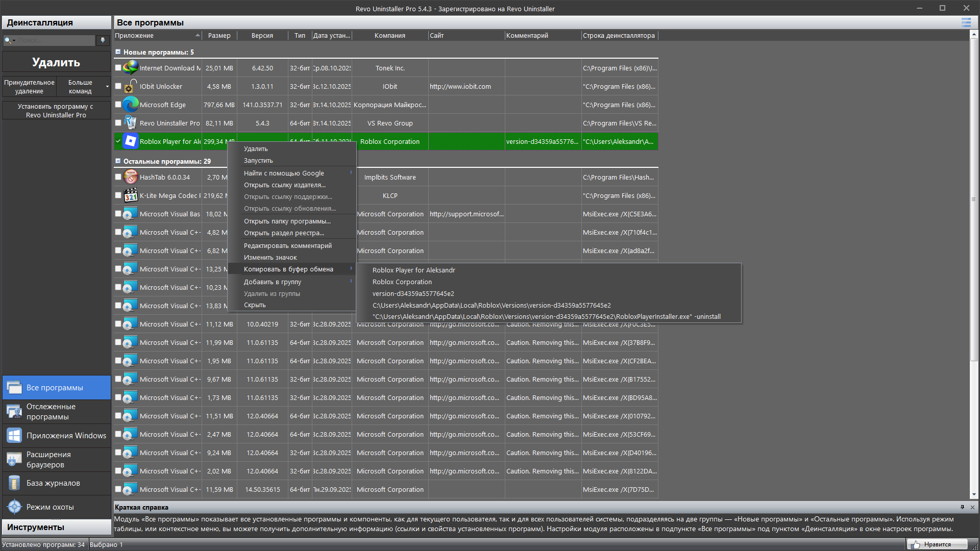Collapse the "Новые программы: 5" group
980x551 pixels.
click(x=118, y=52)
